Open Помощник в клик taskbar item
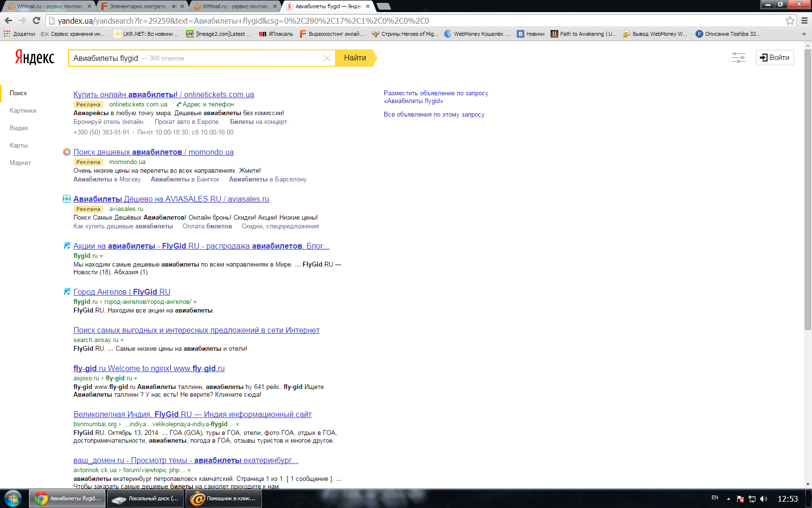Image resolution: width=812 pixels, height=508 pixels. [224, 498]
